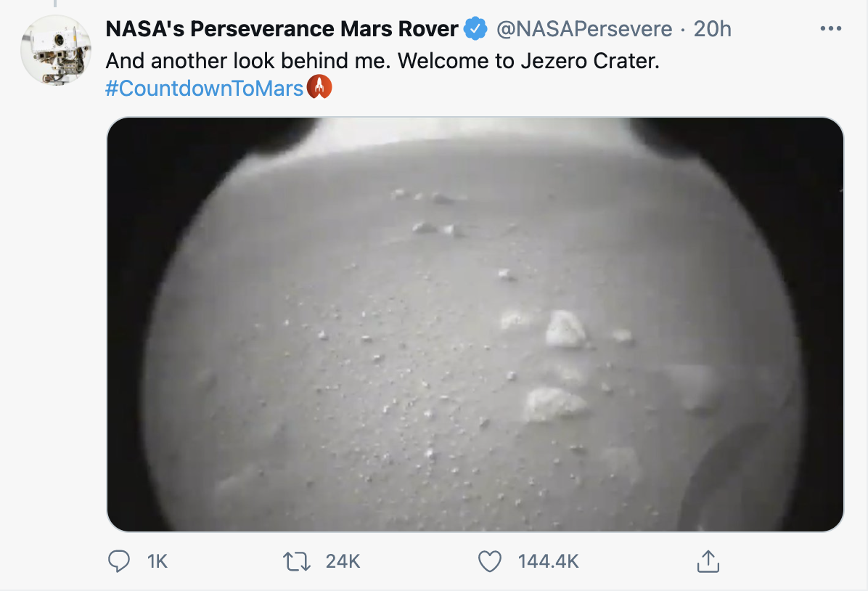Click the 1K replies count
This screenshot has height=591, width=868.
tap(157, 561)
